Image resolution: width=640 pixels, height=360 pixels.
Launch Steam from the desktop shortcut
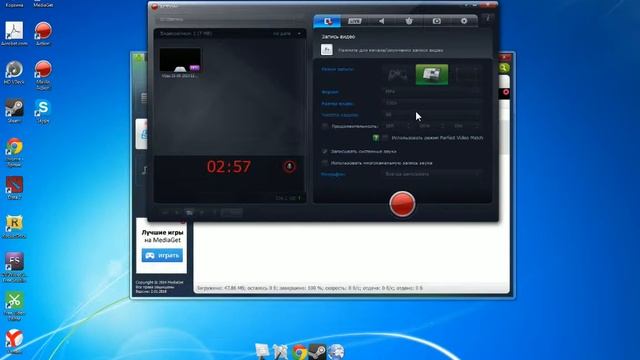click(x=14, y=111)
